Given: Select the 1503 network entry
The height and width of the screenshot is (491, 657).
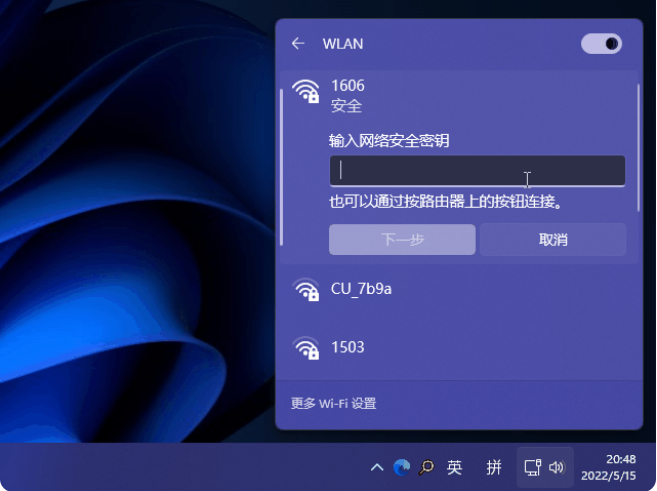Looking at the screenshot, I should 459,348.
